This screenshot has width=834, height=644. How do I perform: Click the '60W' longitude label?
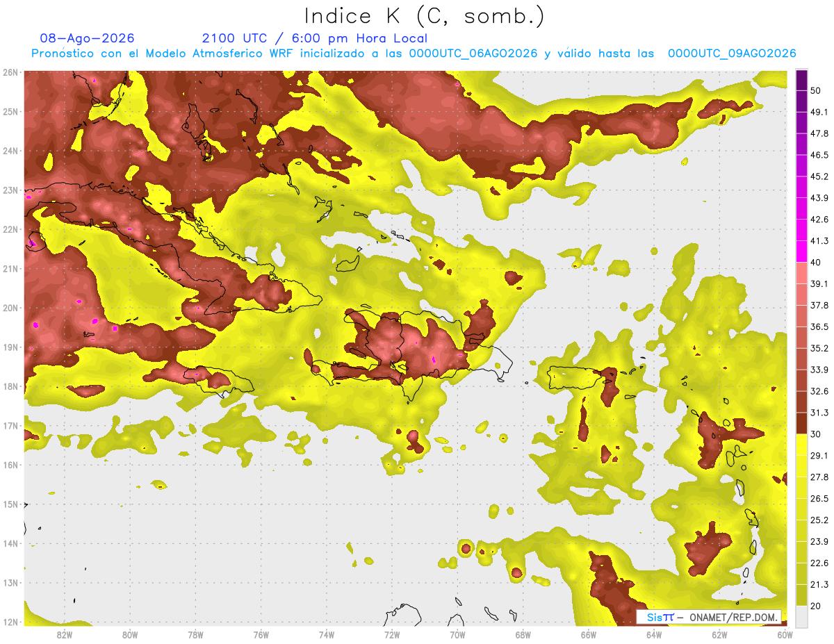click(x=785, y=634)
